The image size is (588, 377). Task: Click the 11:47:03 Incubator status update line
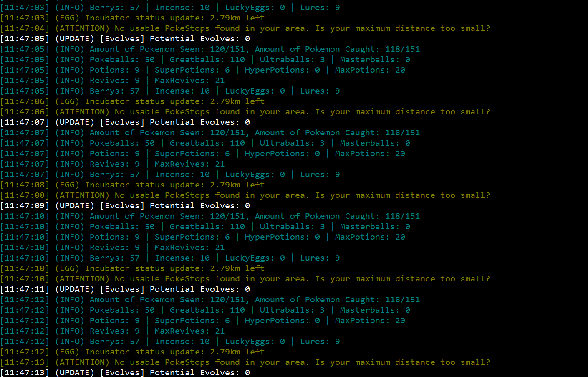(x=132, y=18)
